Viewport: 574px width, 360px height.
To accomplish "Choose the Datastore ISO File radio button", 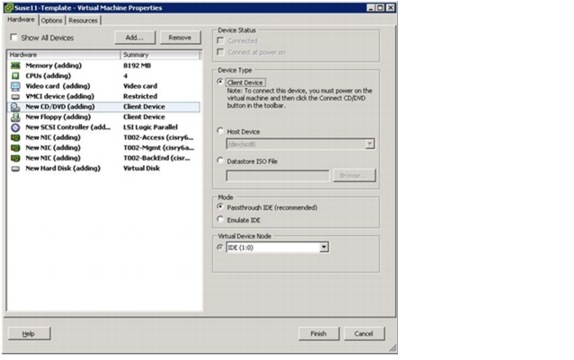I will point(220,160).
